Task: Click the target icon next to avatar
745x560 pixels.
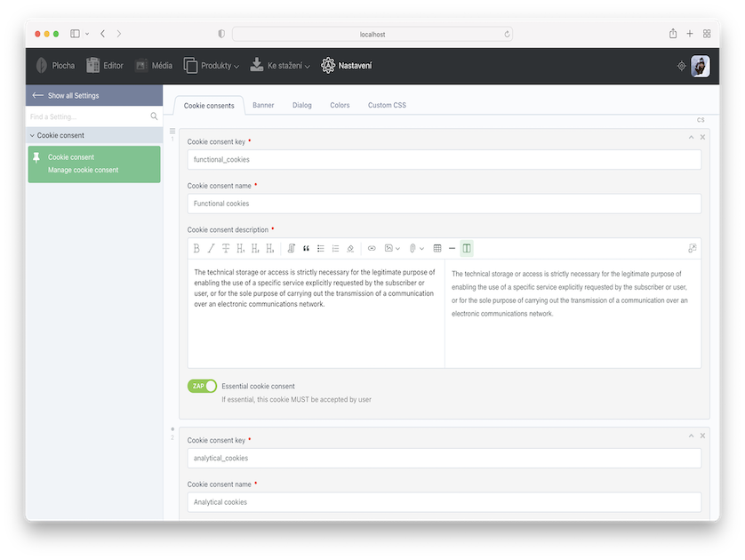Action: tap(681, 66)
